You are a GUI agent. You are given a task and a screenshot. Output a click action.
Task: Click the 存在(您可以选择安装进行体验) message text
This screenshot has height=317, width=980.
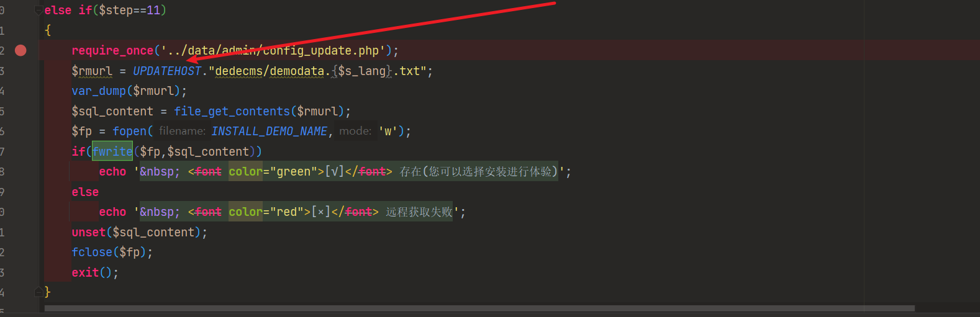pyautogui.click(x=479, y=172)
